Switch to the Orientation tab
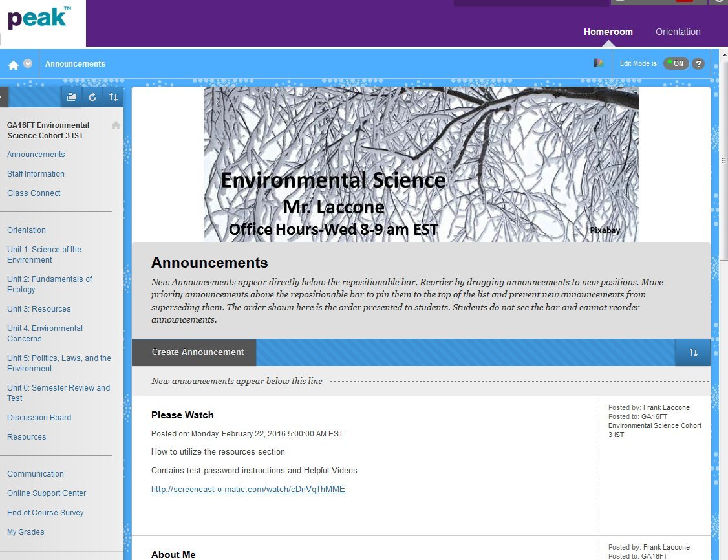Screen dimensions: 728x560 coord(678,31)
